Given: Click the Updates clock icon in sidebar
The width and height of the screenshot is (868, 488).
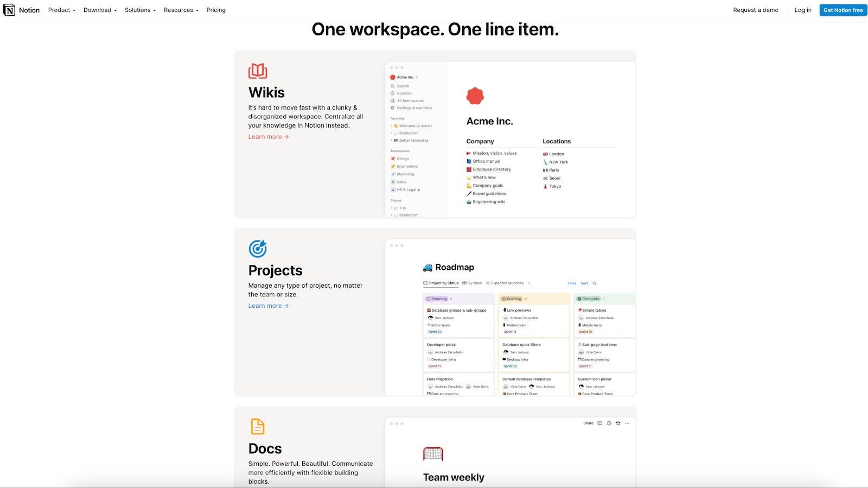Looking at the screenshot, I should pyautogui.click(x=392, y=93).
